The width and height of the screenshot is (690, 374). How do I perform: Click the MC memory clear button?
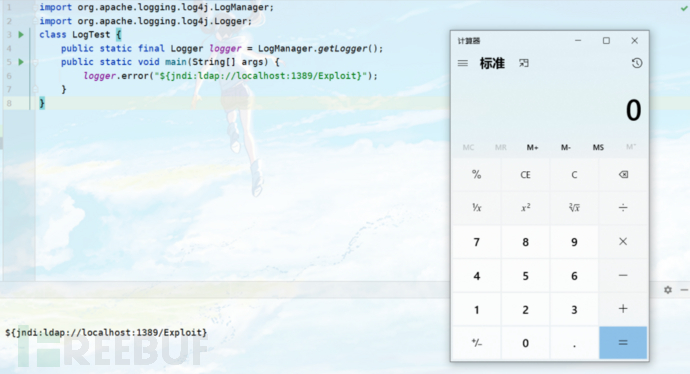click(468, 147)
